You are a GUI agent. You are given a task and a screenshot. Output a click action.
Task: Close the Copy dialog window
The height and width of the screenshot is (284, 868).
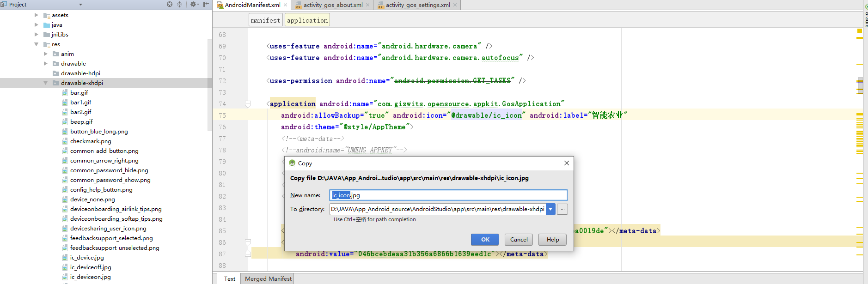(566, 163)
